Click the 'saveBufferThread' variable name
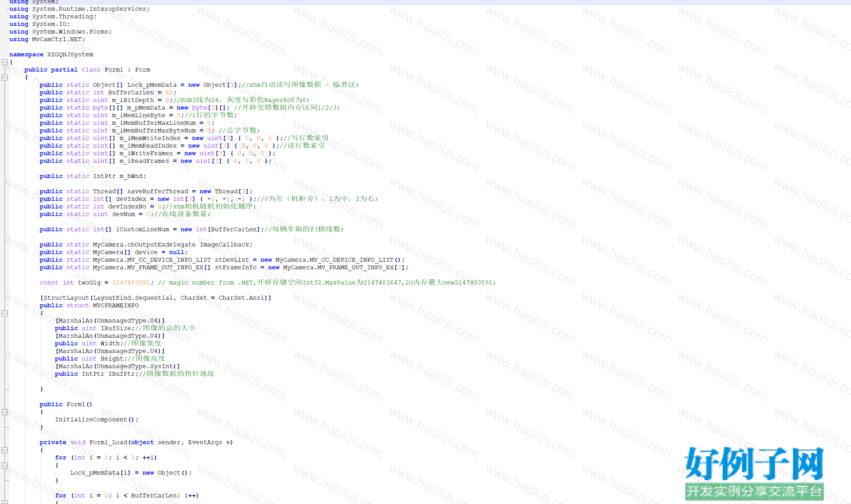Image resolution: width=851 pixels, height=504 pixels. click(x=158, y=192)
